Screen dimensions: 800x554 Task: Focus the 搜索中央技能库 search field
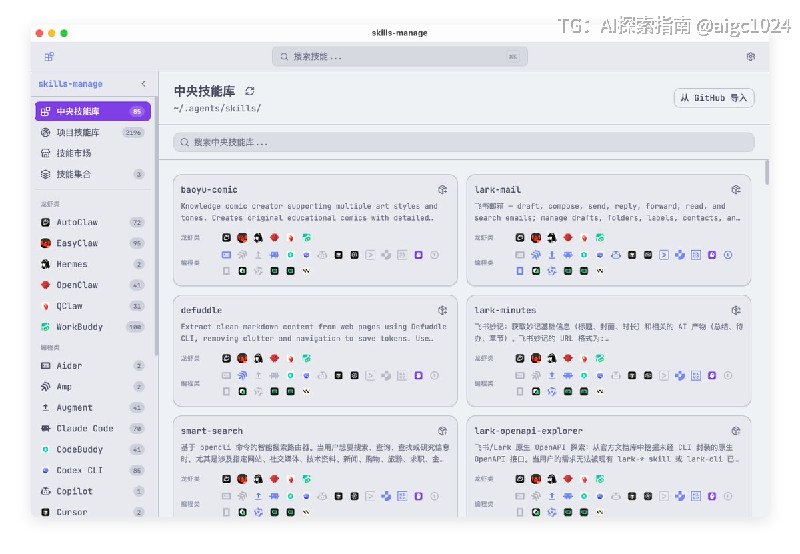point(464,142)
